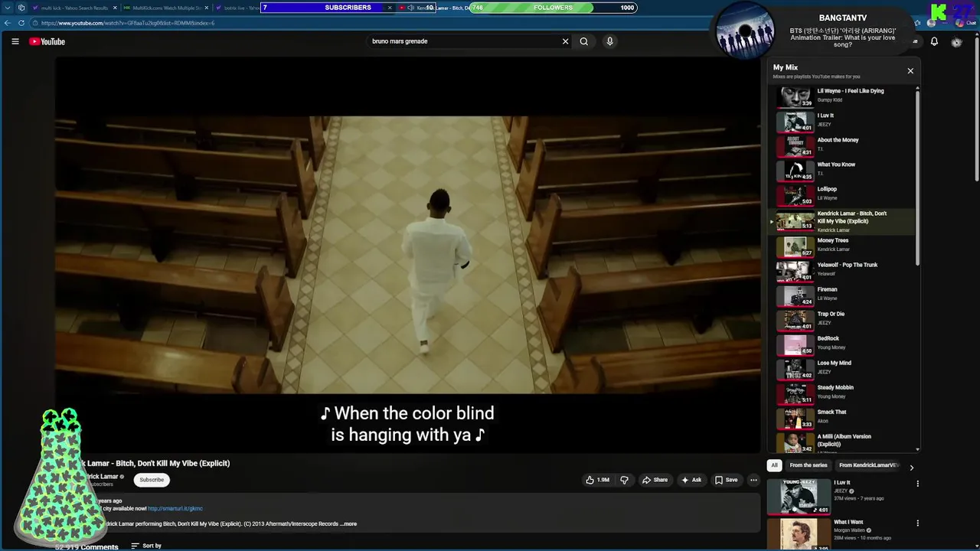Viewport: 980px width, 551px height.
Task: Select the All filter chip
Action: point(774,465)
